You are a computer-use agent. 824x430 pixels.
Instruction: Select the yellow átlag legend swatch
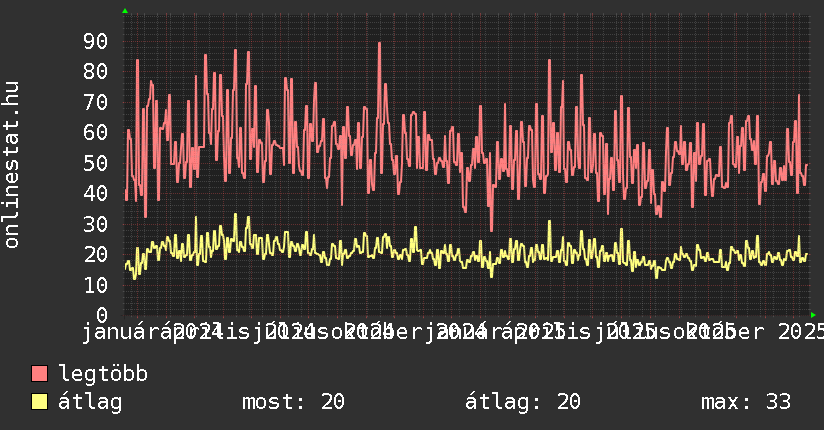coord(40,402)
